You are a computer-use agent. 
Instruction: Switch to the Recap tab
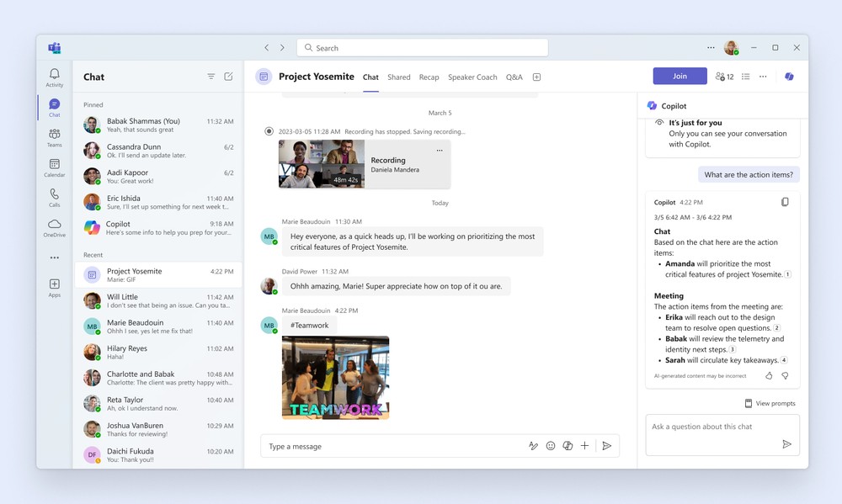coord(429,77)
